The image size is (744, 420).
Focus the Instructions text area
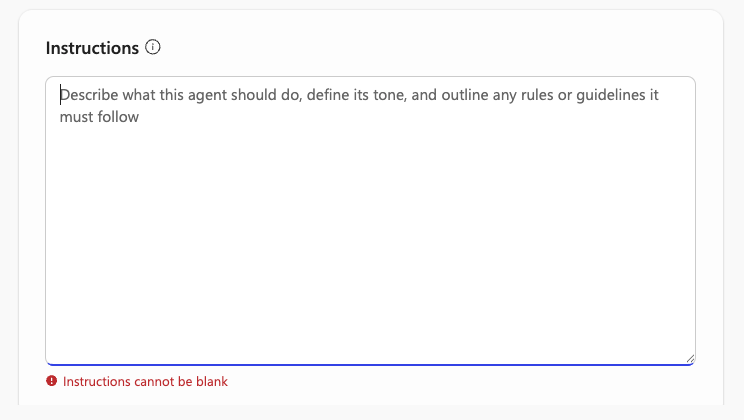(370, 220)
